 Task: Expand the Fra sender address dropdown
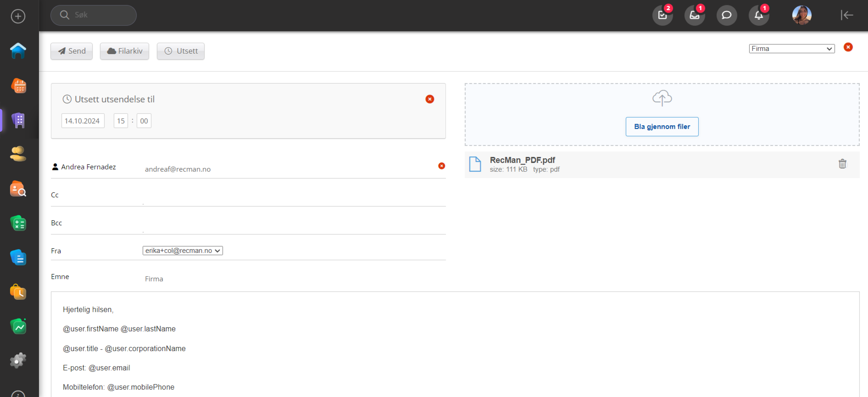[183, 250]
